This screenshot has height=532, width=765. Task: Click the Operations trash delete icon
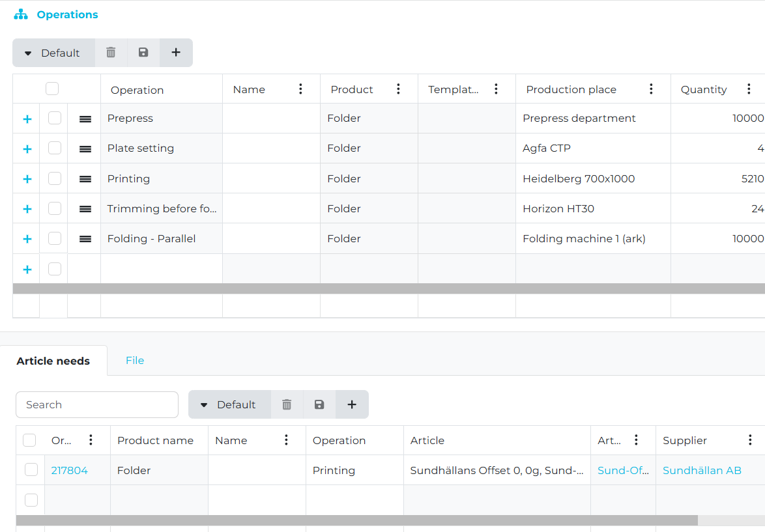point(111,53)
